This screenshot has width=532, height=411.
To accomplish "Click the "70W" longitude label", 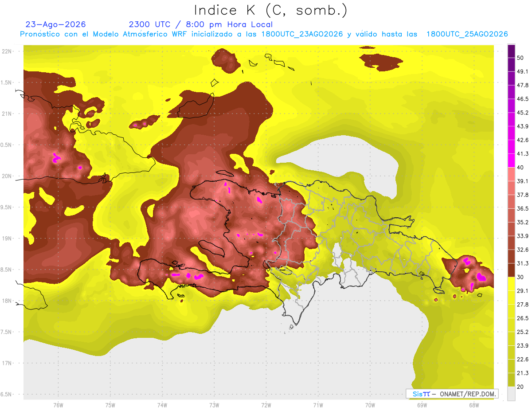I will [x=370, y=405].
